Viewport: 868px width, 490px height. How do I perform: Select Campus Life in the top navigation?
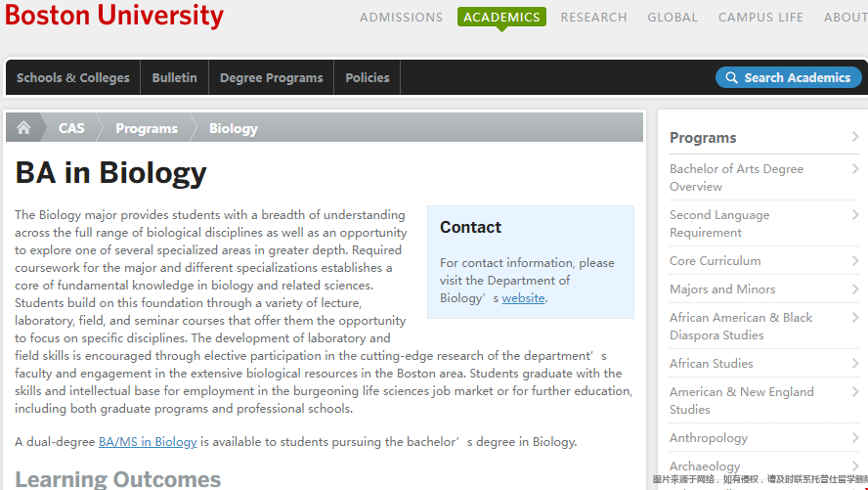(760, 18)
